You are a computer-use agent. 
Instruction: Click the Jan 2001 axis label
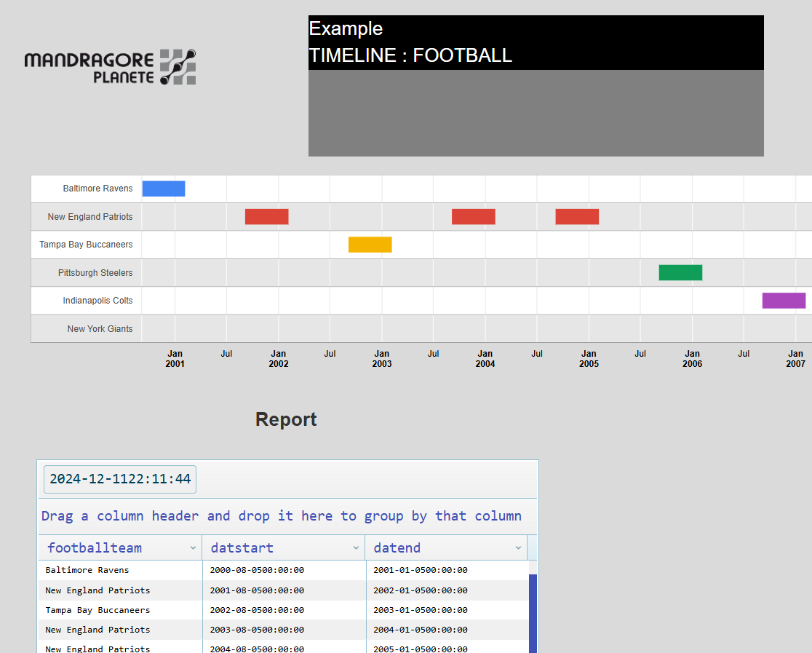[175, 359]
